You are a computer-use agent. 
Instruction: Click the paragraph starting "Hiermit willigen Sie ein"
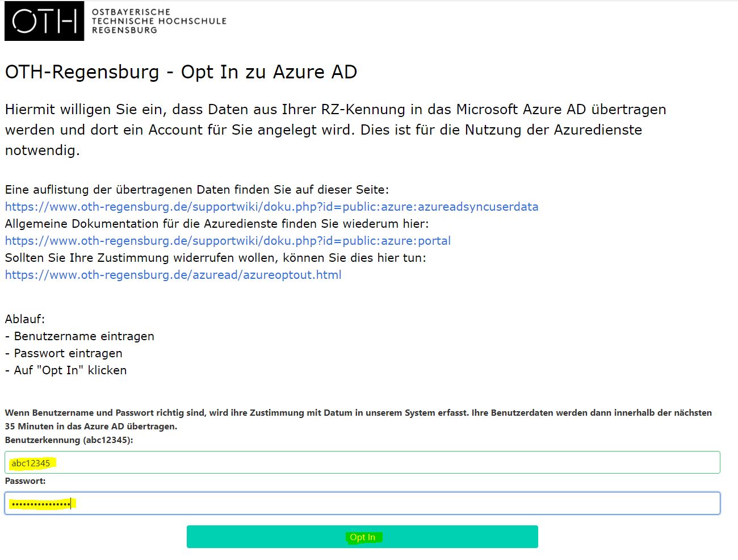point(336,129)
